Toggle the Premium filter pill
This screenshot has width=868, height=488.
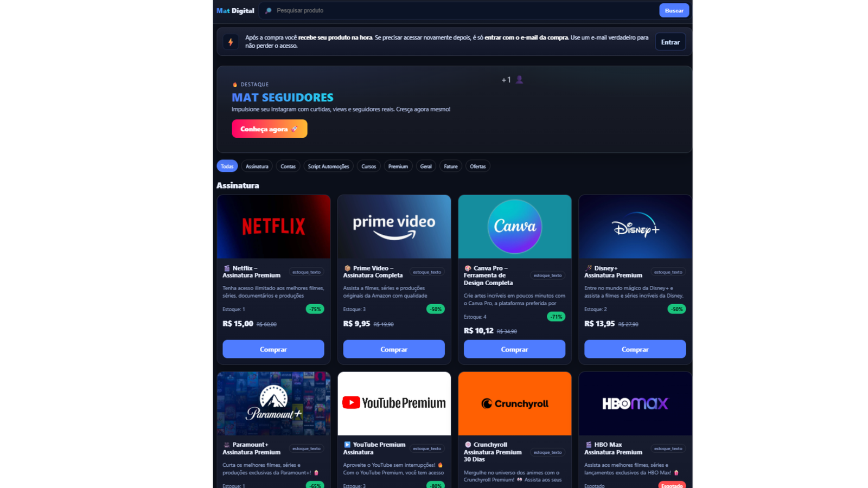click(398, 166)
